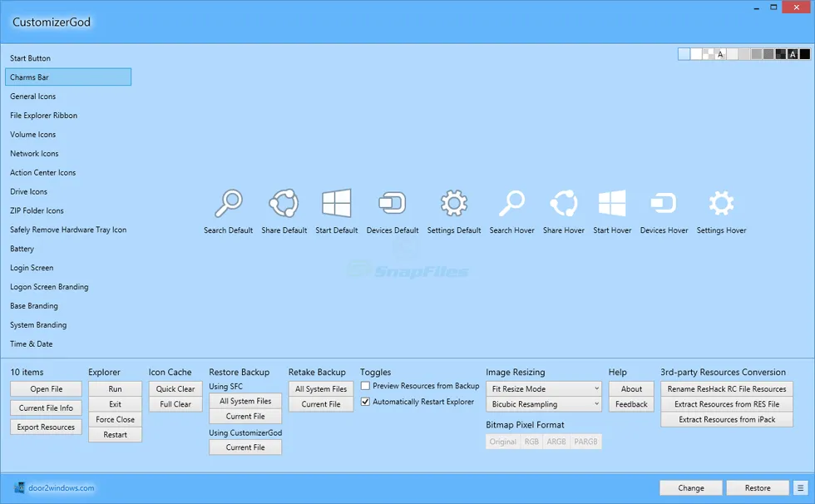
Task: Select the Search Default magnifier icon
Action: pyautogui.click(x=228, y=204)
